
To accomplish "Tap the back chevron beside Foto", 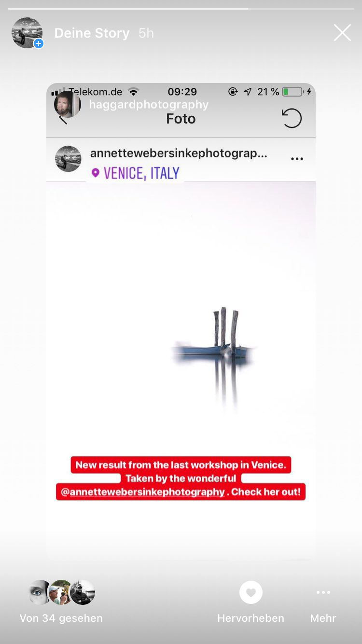I will click(x=63, y=119).
